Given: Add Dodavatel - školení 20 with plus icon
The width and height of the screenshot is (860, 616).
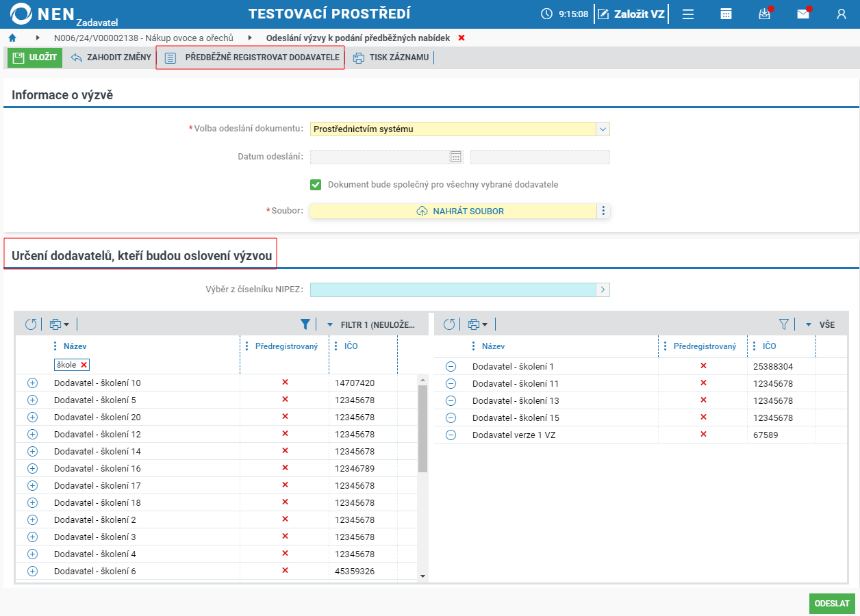Looking at the screenshot, I should coord(32,417).
